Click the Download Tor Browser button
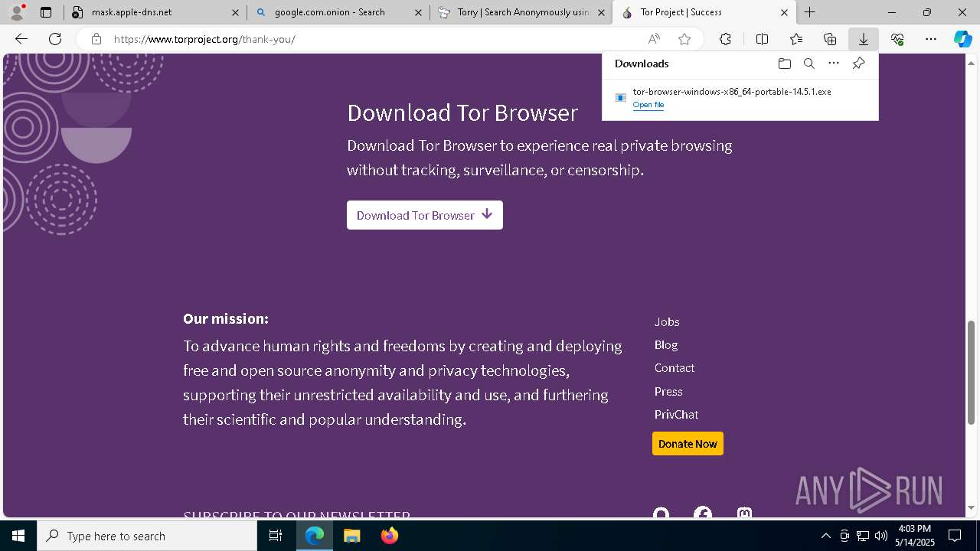Viewport: 980px width, 551px height. [425, 215]
